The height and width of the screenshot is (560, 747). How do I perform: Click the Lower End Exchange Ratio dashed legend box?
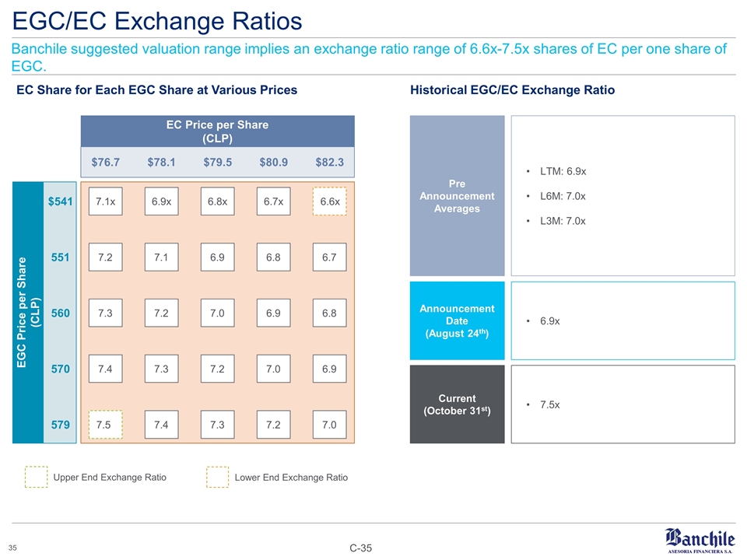click(217, 477)
